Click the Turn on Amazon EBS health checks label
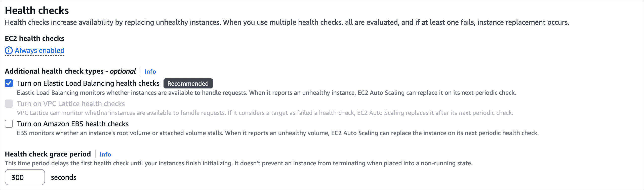644x190 pixels. (x=73, y=124)
